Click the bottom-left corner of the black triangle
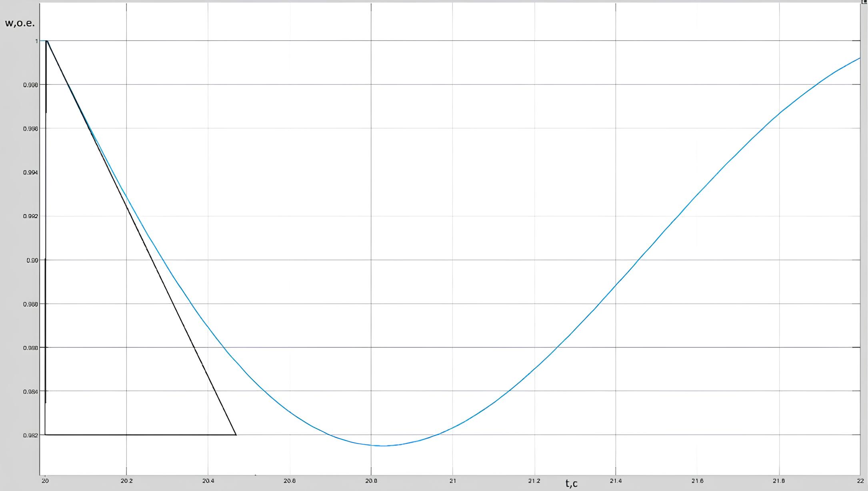This screenshot has height=491, width=868. point(45,435)
